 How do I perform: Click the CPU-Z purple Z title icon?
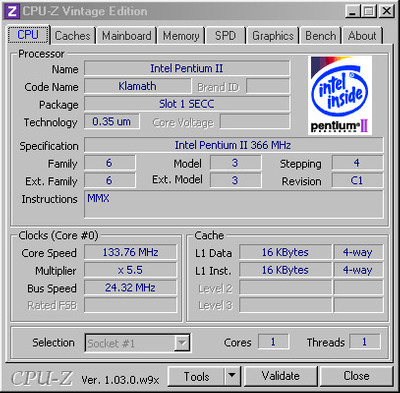[x=12, y=11]
